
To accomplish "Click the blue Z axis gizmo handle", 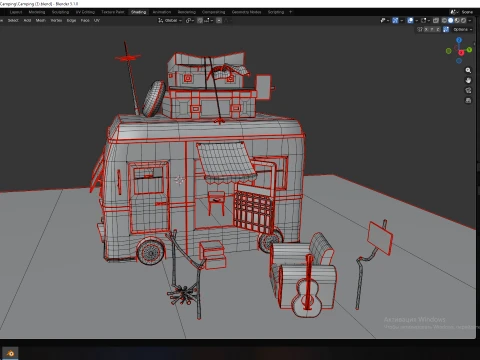I will (459, 40).
